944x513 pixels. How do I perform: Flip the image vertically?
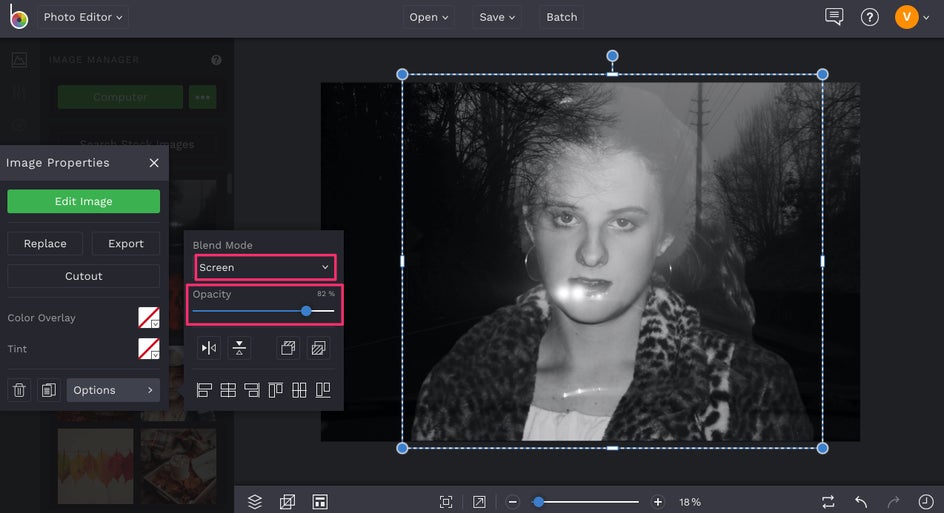[x=239, y=348]
